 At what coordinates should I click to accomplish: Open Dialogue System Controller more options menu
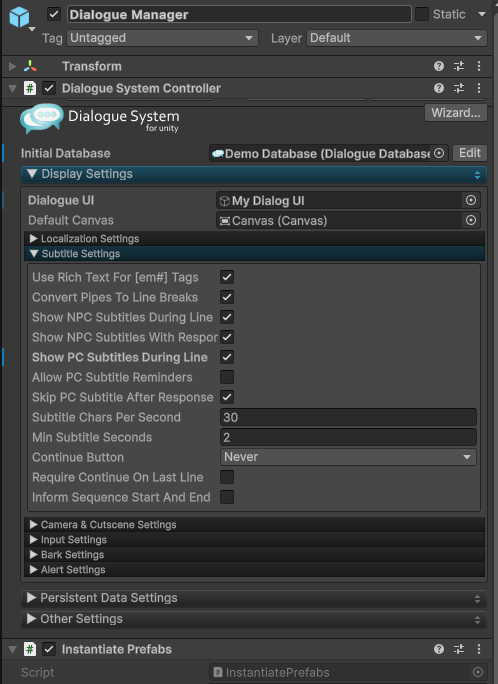pos(479,88)
